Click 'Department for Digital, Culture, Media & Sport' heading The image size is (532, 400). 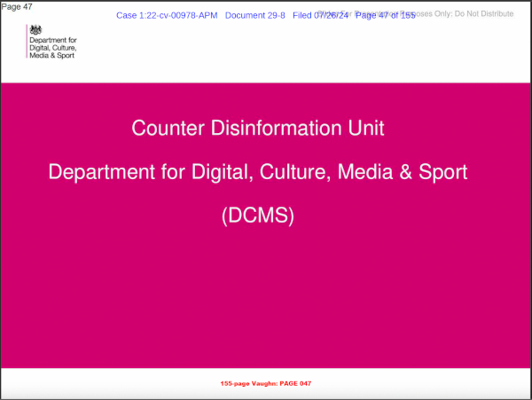click(x=257, y=172)
